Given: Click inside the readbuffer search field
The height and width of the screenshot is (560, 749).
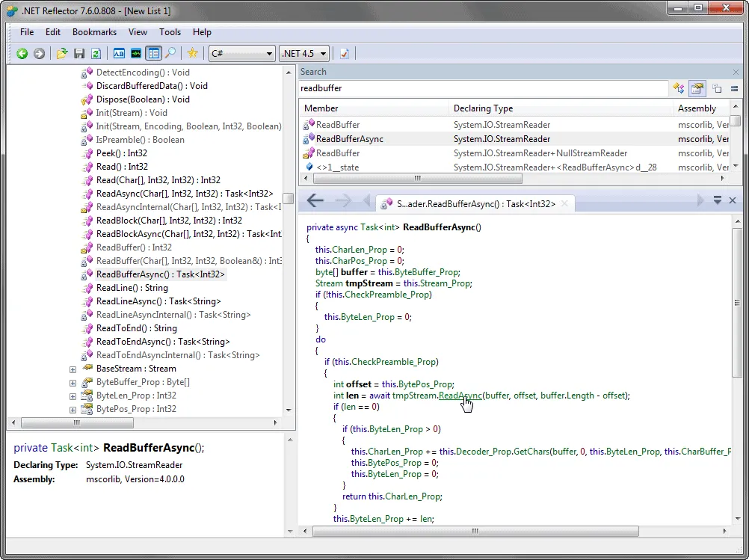Looking at the screenshot, I should [x=449, y=88].
